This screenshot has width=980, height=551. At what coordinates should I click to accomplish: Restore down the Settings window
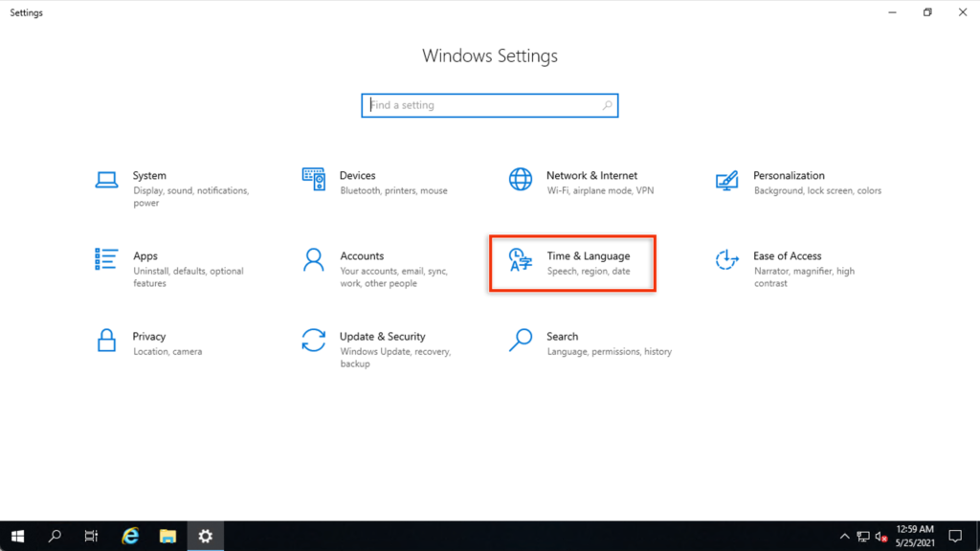927,12
